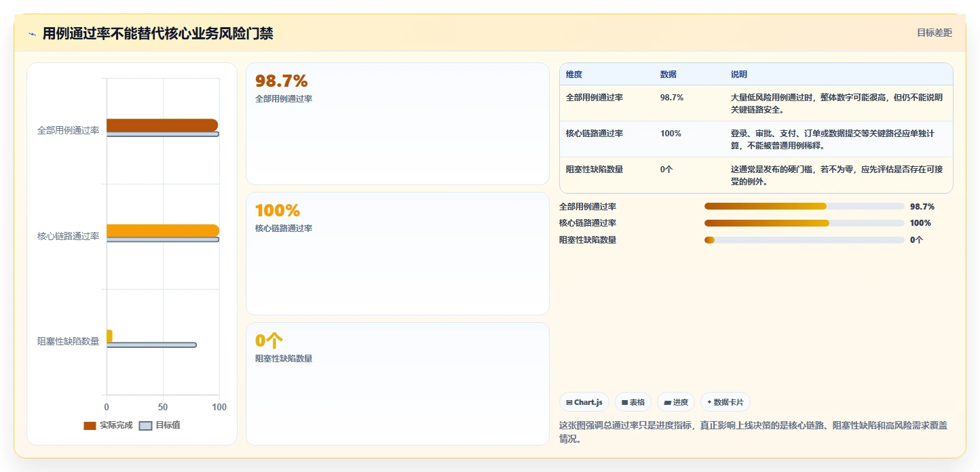The image size is (980, 472).
Task: Click x-axis tick label 50
Action: click(163, 407)
